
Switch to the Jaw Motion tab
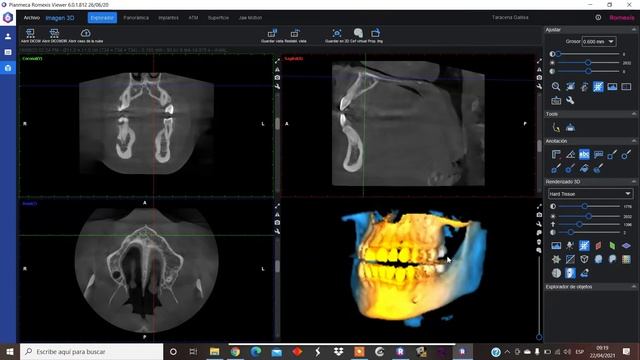click(250, 18)
